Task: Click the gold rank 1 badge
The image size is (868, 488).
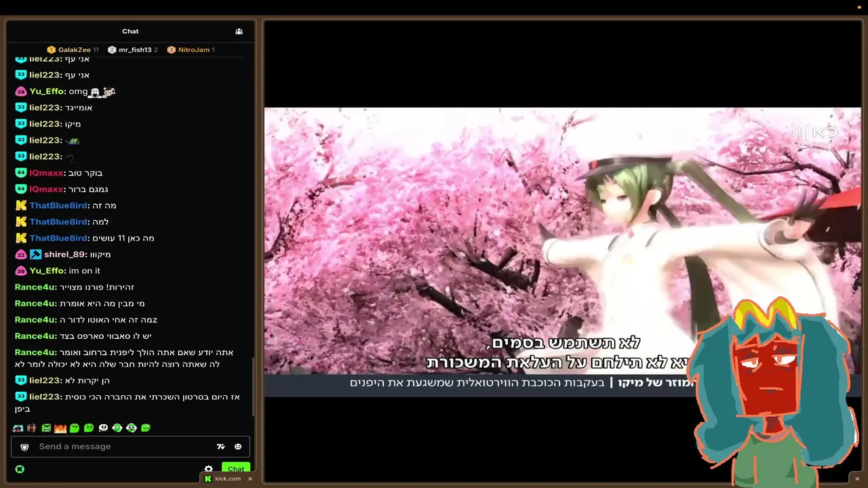Action: pos(51,49)
